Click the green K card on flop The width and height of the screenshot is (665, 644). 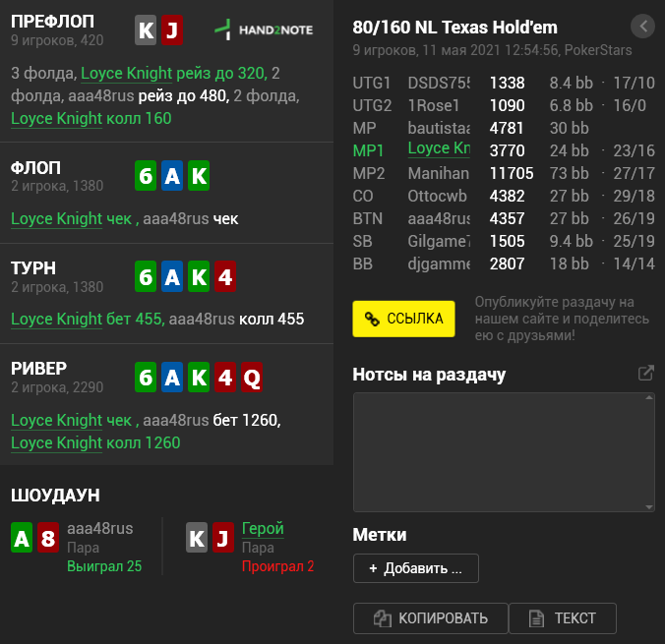[x=199, y=176]
